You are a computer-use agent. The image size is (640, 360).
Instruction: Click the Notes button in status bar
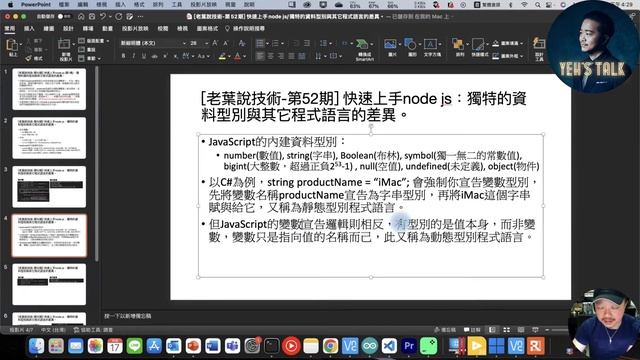pos(444,330)
